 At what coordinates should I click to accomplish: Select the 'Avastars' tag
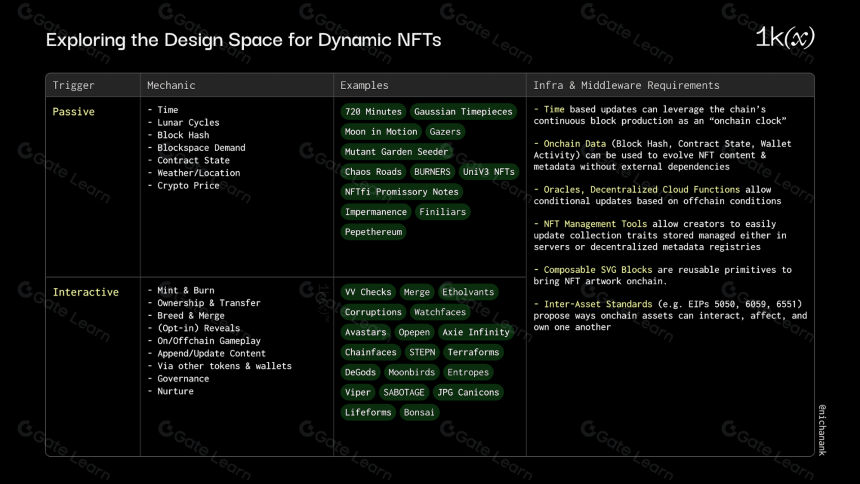365,332
